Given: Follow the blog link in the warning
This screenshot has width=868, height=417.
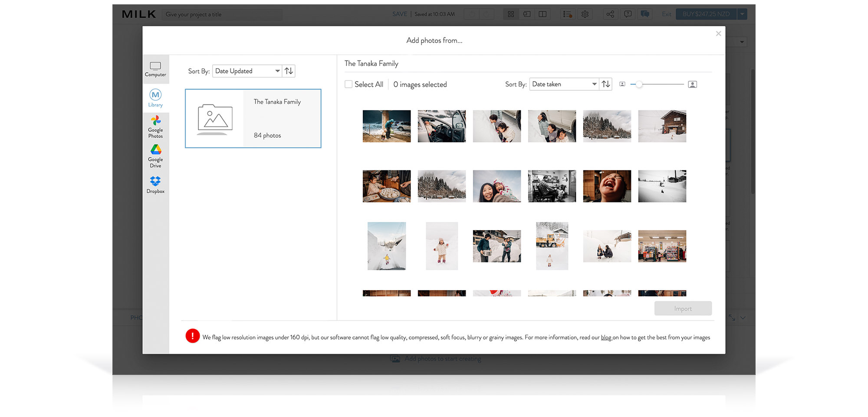Looking at the screenshot, I should click(x=606, y=338).
